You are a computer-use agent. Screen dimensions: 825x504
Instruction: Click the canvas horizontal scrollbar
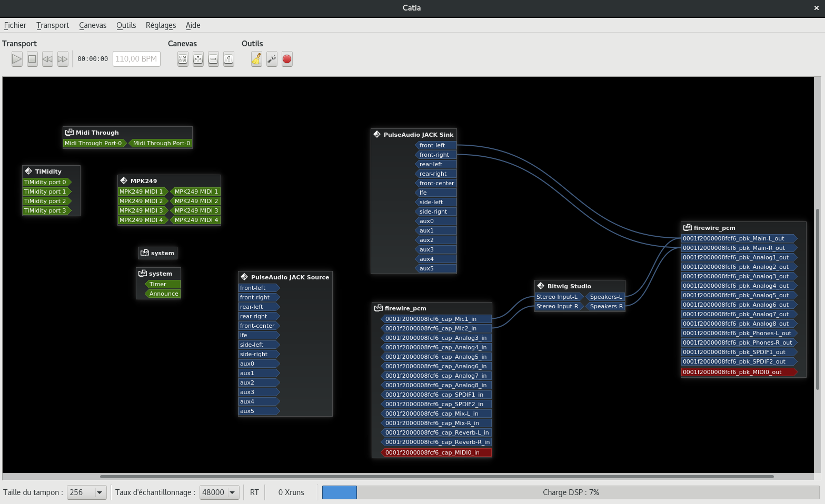click(x=436, y=477)
